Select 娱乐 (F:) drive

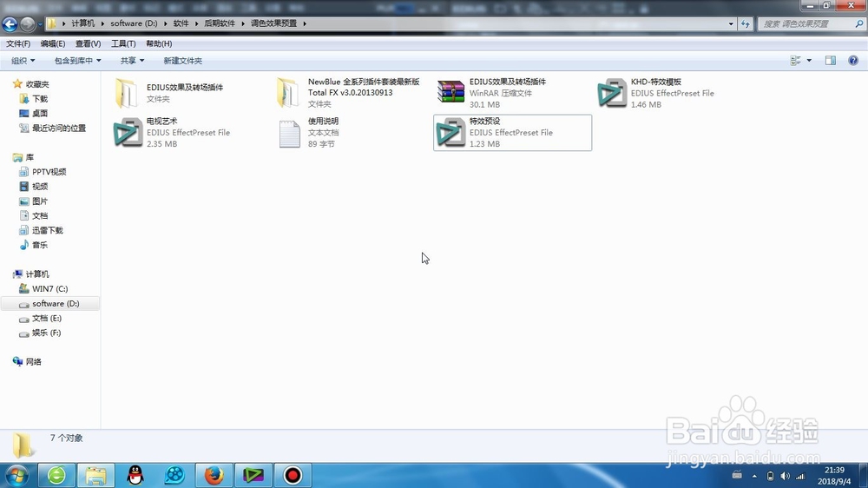click(47, 333)
